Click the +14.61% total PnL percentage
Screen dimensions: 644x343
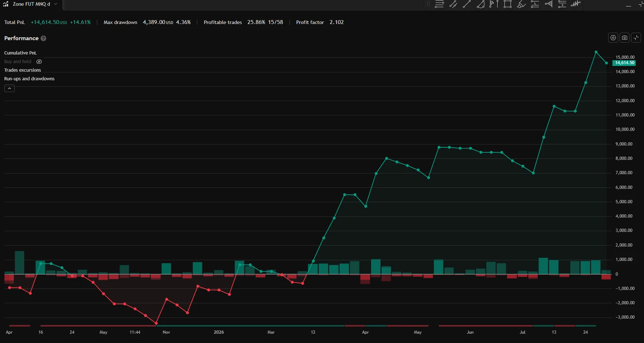click(80, 22)
